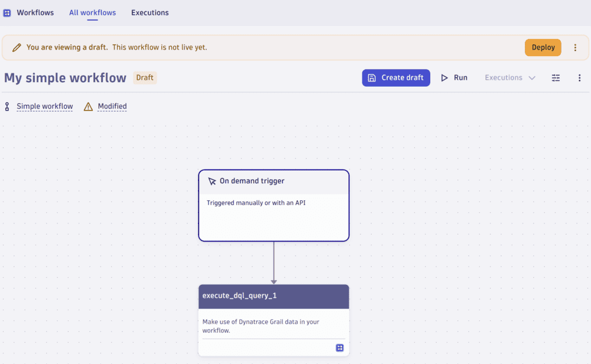Click the Deploy button
The width and height of the screenshot is (591, 364).
543,47
